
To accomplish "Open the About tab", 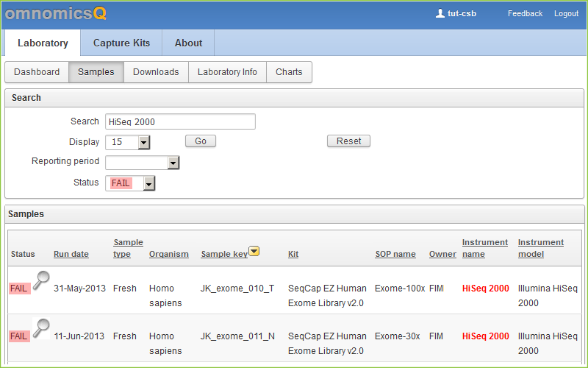I will (x=188, y=43).
